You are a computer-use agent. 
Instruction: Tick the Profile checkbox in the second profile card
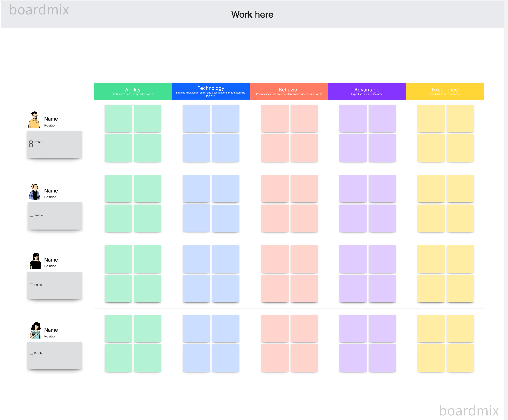point(32,215)
